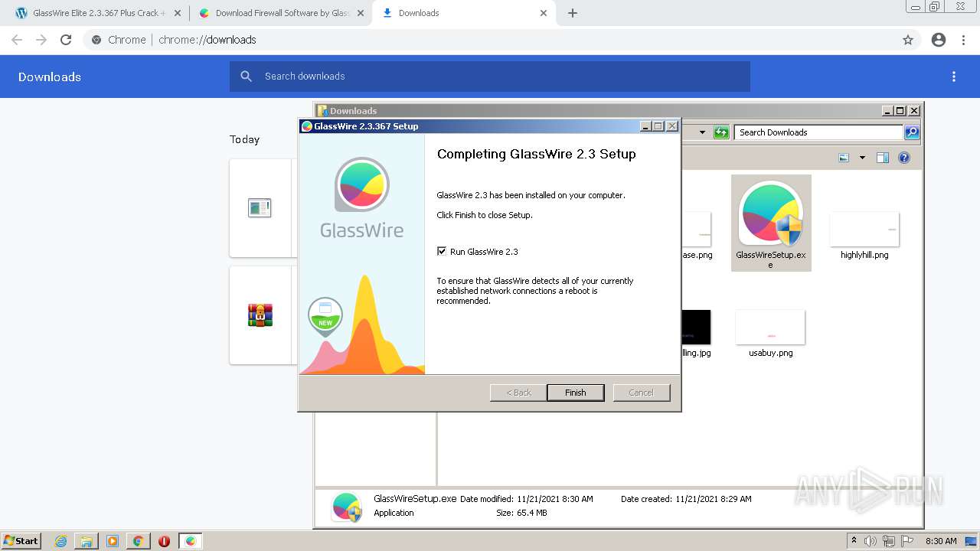The height and width of the screenshot is (551, 980).
Task: Click the taskbar clock 8:30 AM
Action: (x=941, y=541)
